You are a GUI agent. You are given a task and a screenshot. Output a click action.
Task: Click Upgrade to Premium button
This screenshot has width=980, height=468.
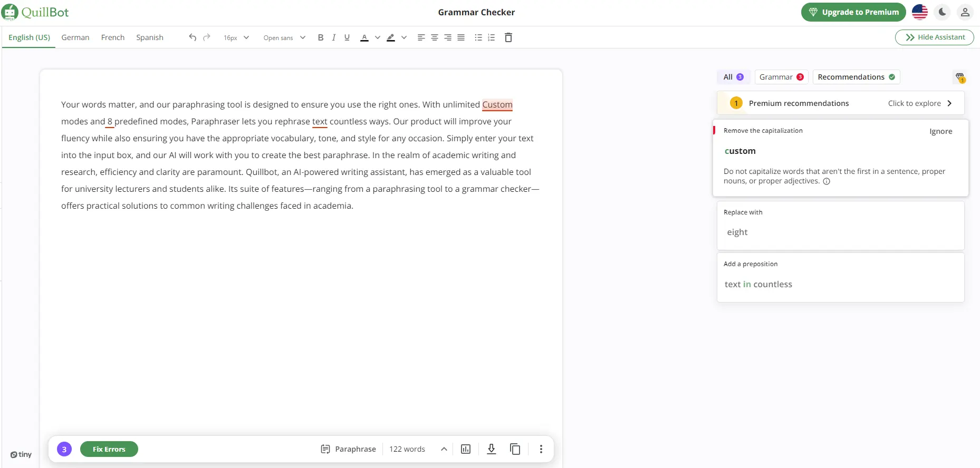[x=853, y=12]
